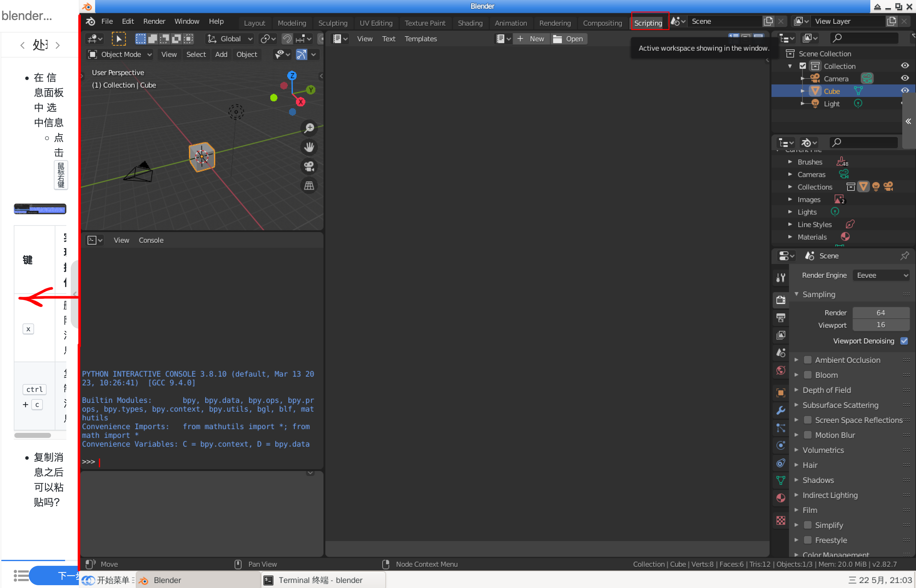Click the zoom magnifier icon in 3D viewport
Screen dimensions: 916x588
309,128
